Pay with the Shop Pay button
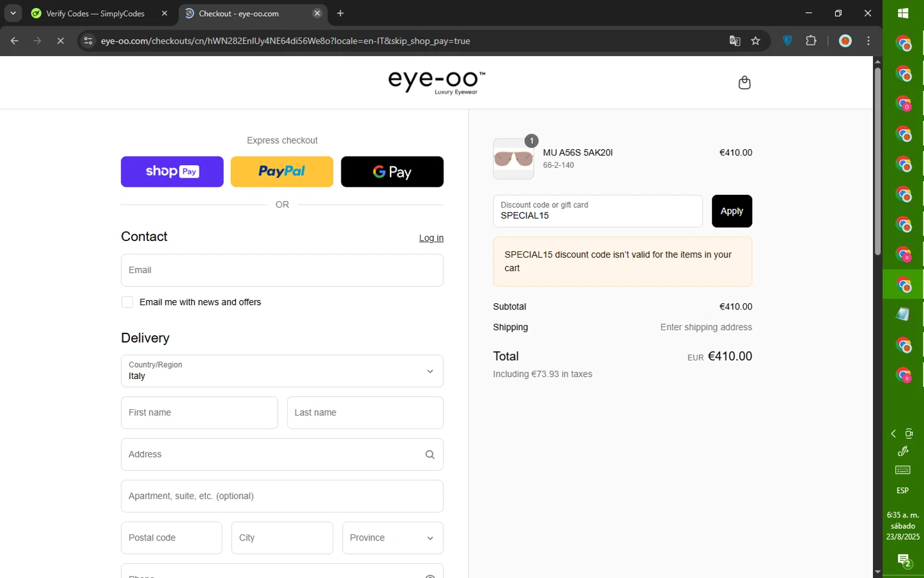924x578 pixels. [x=172, y=171]
